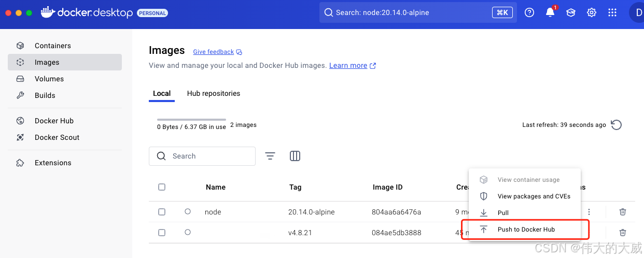The height and width of the screenshot is (258, 644).
Task: Open the node row three-dot menu
Action: click(589, 212)
